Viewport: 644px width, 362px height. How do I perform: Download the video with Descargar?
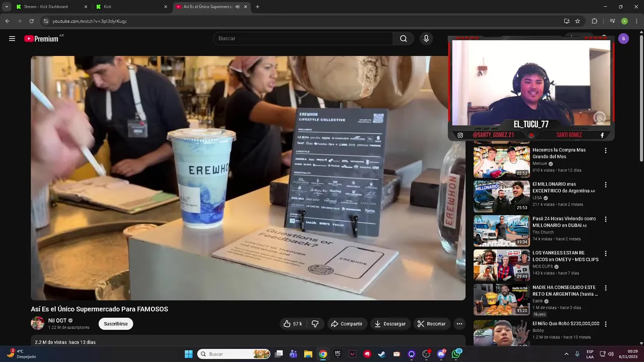coord(390,324)
